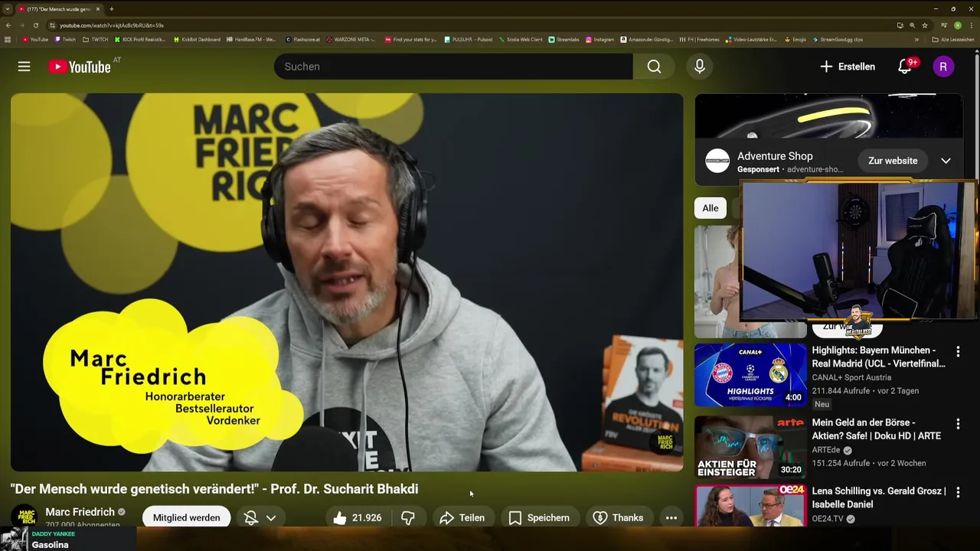Open options for Mein Geld an der Börse video
Image resolution: width=980 pixels, height=551 pixels.
(x=958, y=423)
